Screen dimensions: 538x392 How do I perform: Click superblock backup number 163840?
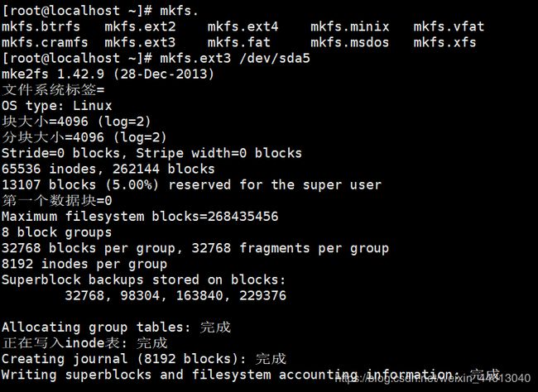pos(199,295)
